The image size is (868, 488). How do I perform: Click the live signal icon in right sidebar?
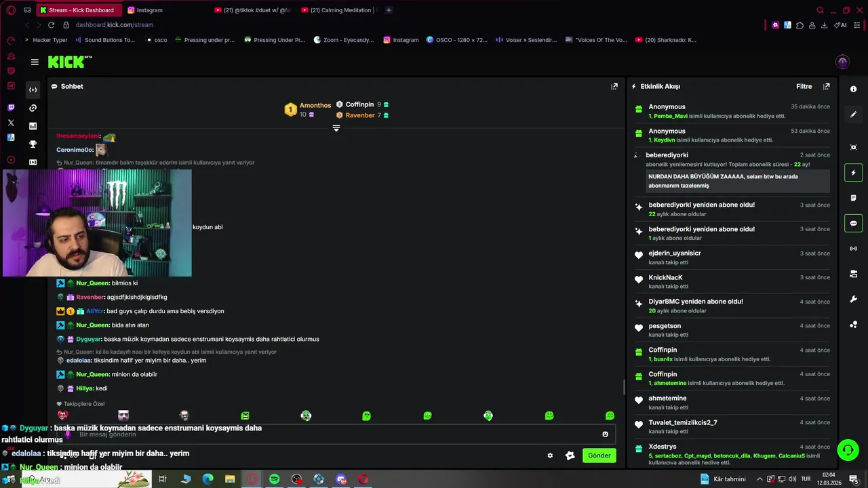(853, 249)
